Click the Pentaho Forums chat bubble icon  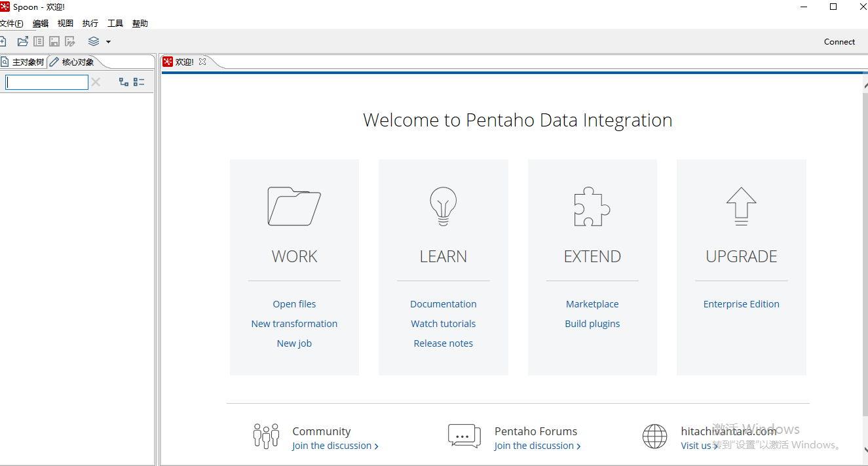[x=464, y=436]
